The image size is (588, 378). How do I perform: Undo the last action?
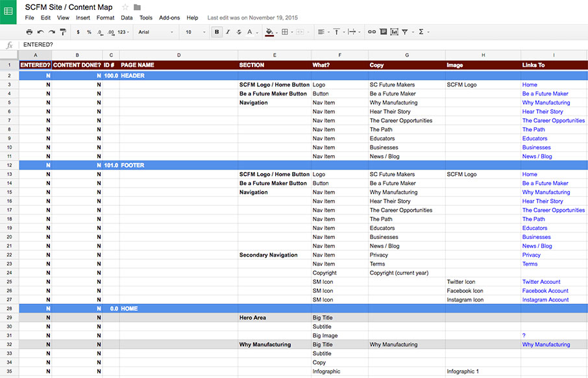pyautogui.click(x=40, y=32)
